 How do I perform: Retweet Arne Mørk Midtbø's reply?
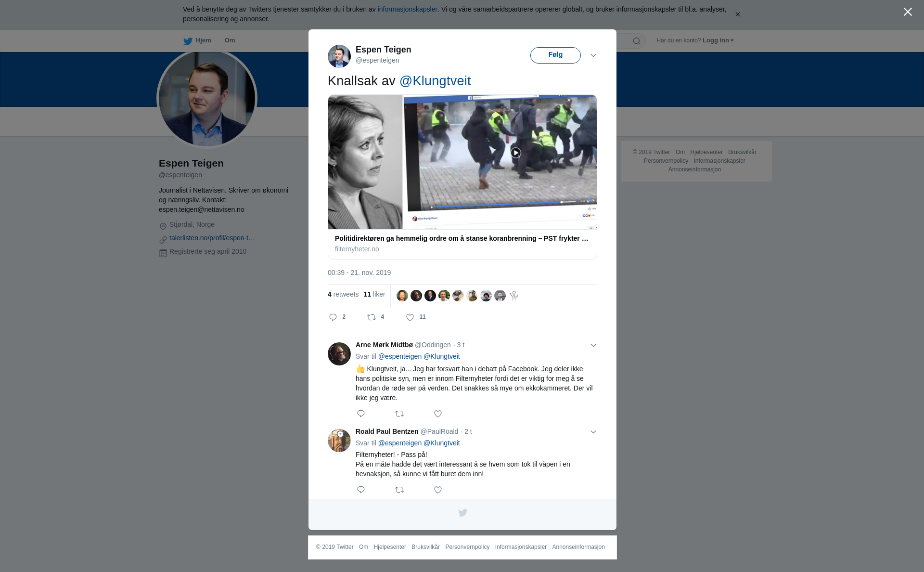coord(399,414)
